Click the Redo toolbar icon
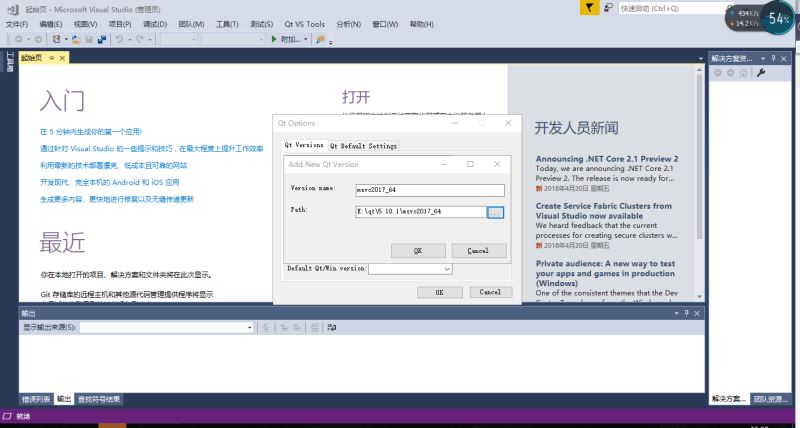Viewport: 800px width, 428px height. point(139,39)
